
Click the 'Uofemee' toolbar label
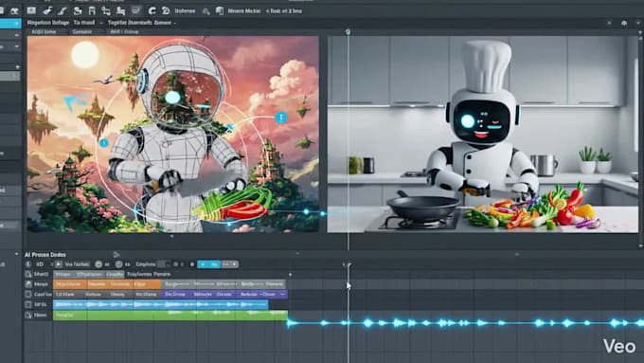(x=185, y=11)
